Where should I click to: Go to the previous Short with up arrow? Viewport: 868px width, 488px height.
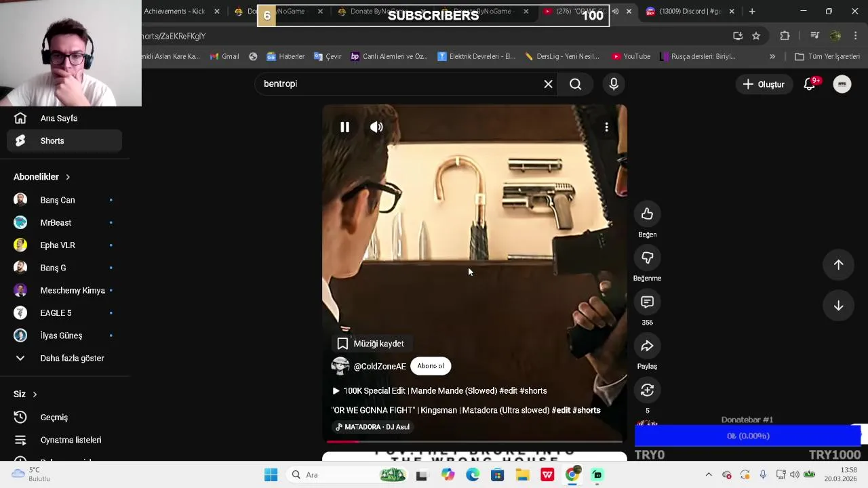tap(838, 265)
